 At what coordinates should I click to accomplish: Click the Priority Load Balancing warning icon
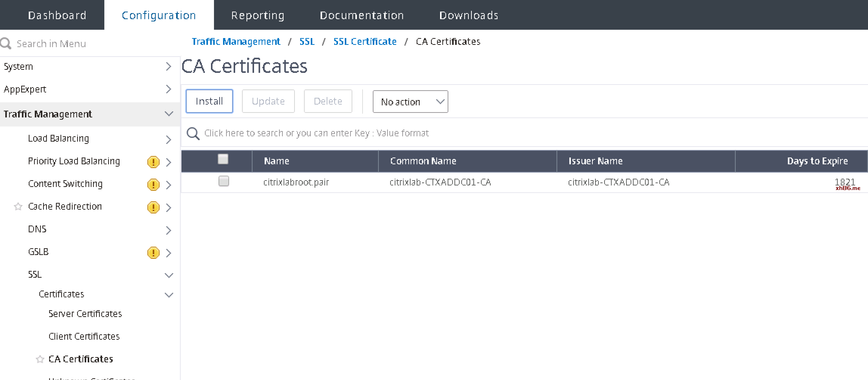(153, 162)
